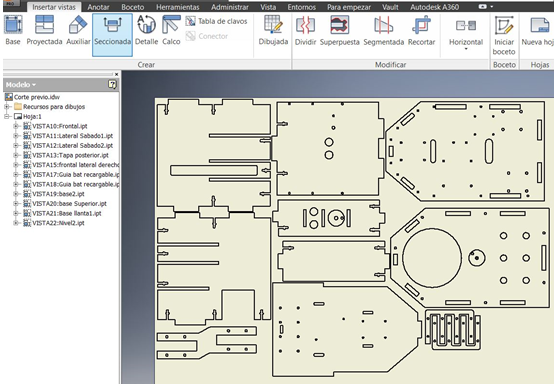Click the large circle cutout in drawing
Image resolution: width=554 pixels, height=388 pixels.
click(432, 258)
